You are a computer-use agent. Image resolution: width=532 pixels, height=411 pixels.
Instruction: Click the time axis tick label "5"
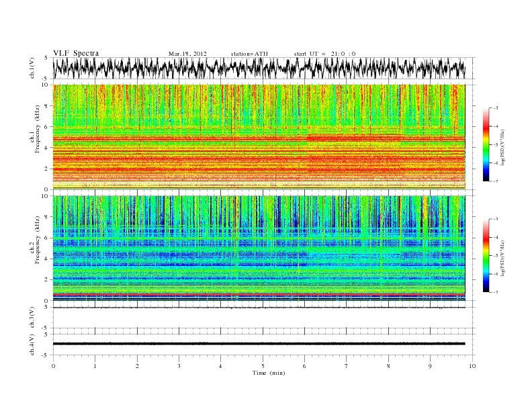[x=263, y=366]
